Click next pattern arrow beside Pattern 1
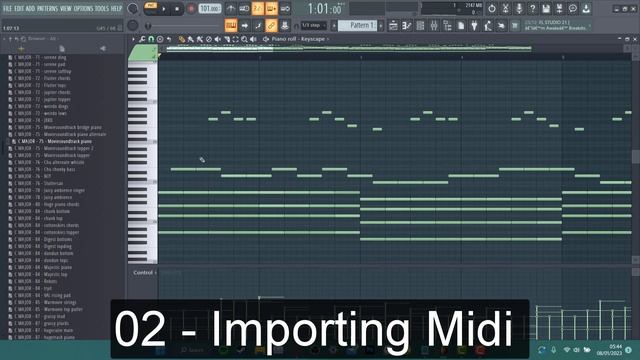Viewport: 640px width, 360px height. pos(381,26)
